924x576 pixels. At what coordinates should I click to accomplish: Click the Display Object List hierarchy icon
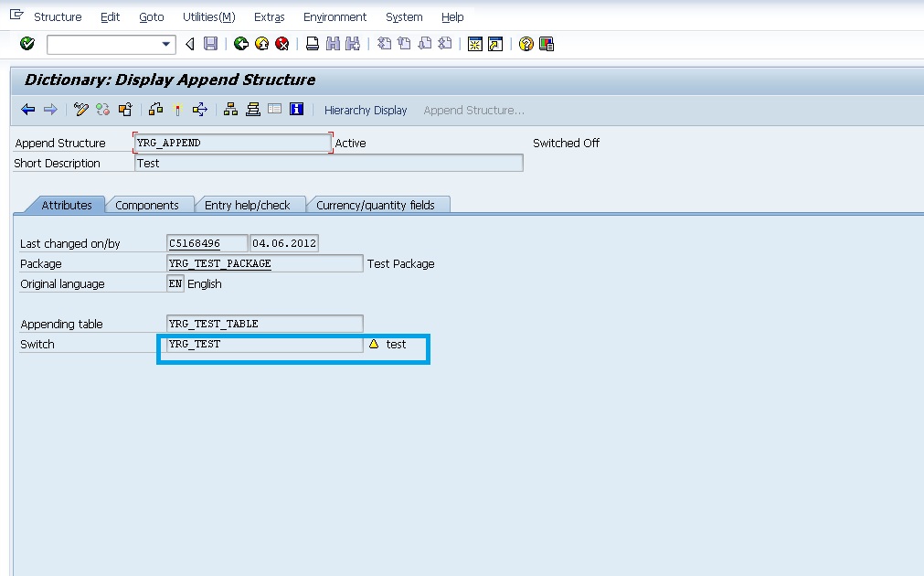pyautogui.click(x=230, y=110)
